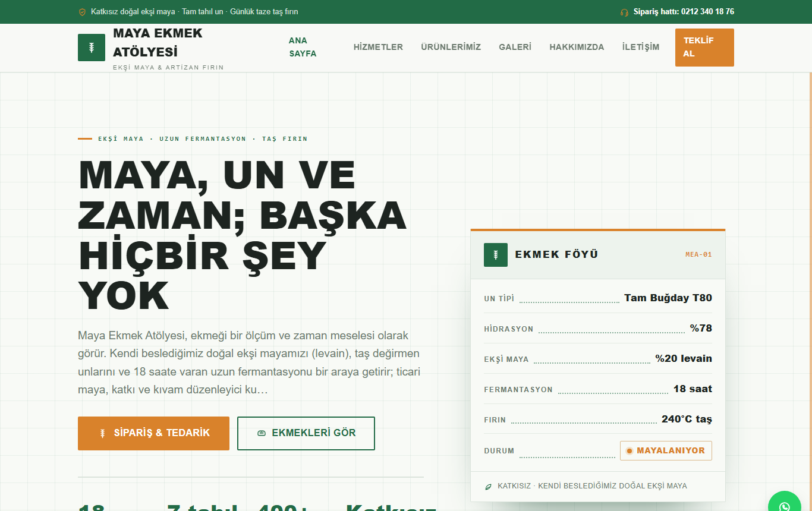Click the Sipariş & Tedarik button
812x511 pixels.
click(153, 433)
